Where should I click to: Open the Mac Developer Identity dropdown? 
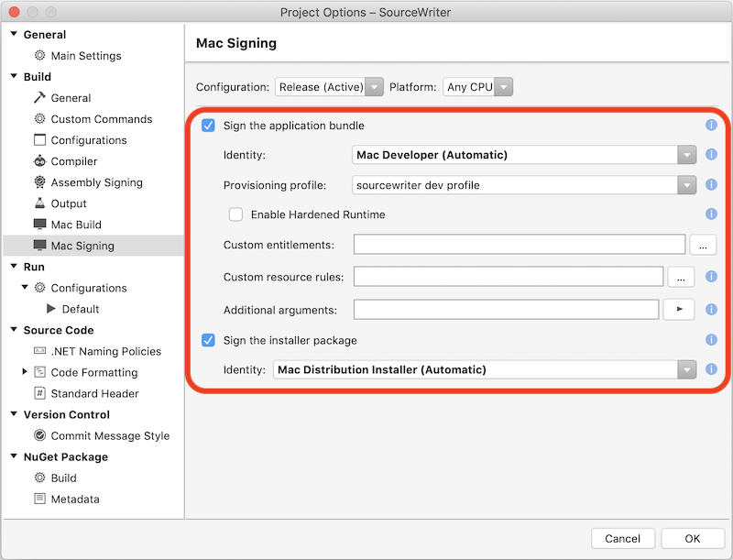click(524, 155)
